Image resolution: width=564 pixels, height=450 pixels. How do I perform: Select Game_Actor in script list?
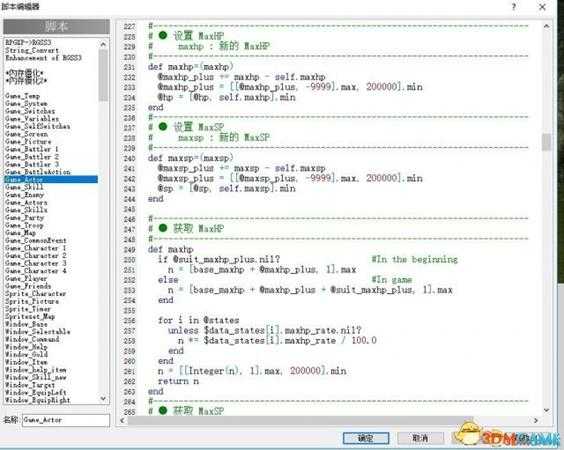[x=51, y=179]
